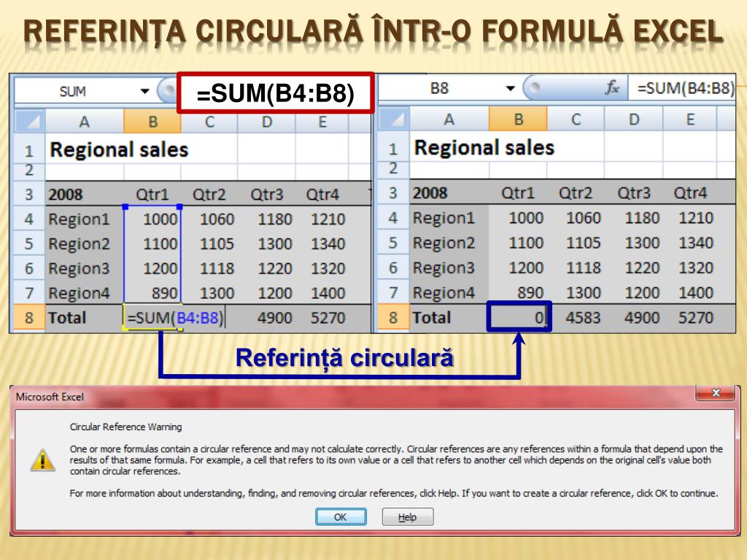The width and height of the screenshot is (747, 560).
Task: Click 'Circular Reference Warning' dialog heading
Action: pos(125,427)
